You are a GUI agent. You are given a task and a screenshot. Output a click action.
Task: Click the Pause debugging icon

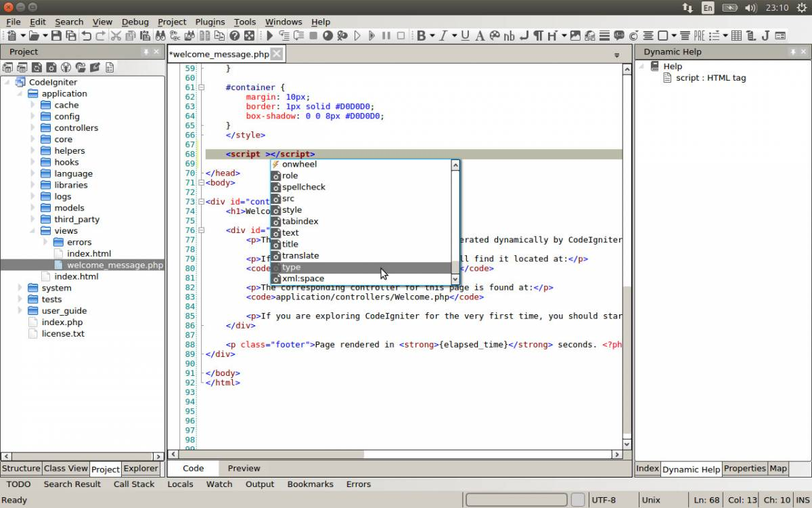click(x=386, y=35)
